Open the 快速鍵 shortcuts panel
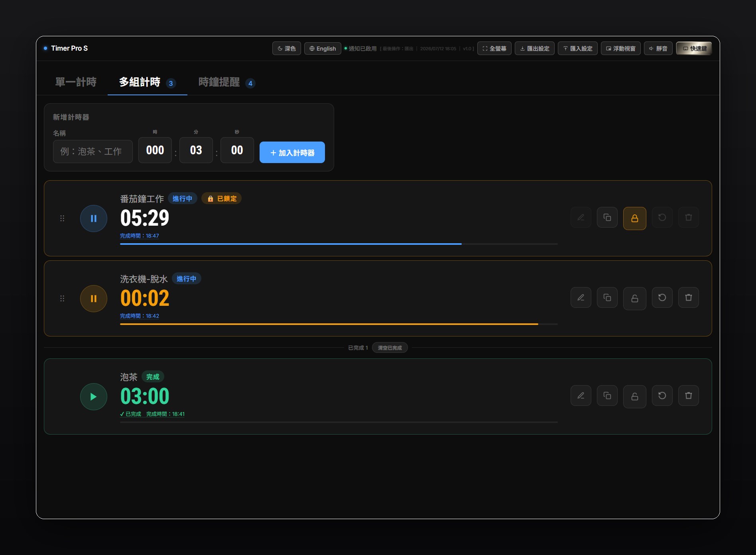The width and height of the screenshot is (756, 555). (694, 48)
